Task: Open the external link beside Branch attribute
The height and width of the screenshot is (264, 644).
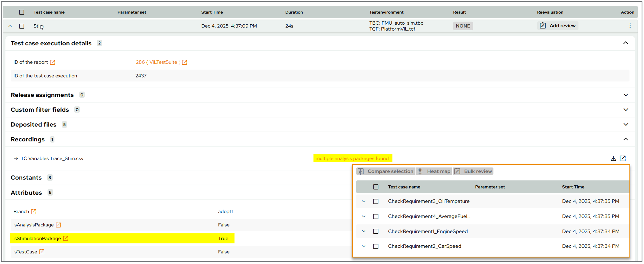Action: point(33,211)
